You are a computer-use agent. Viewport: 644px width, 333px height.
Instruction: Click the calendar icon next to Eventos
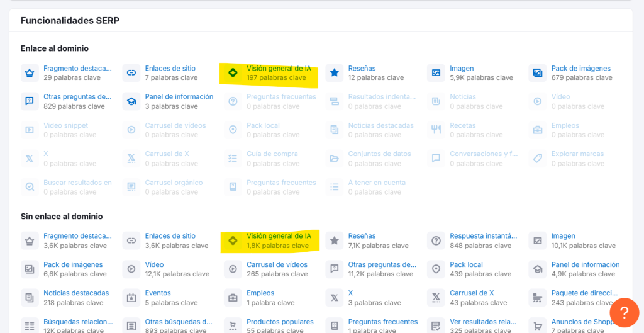pyautogui.click(x=131, y=298)
